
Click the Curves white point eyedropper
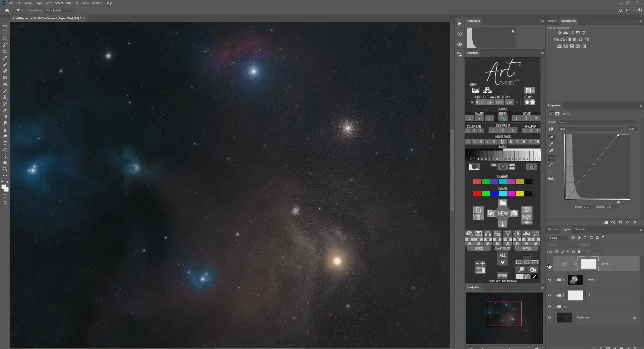click(x=551, y=151)
